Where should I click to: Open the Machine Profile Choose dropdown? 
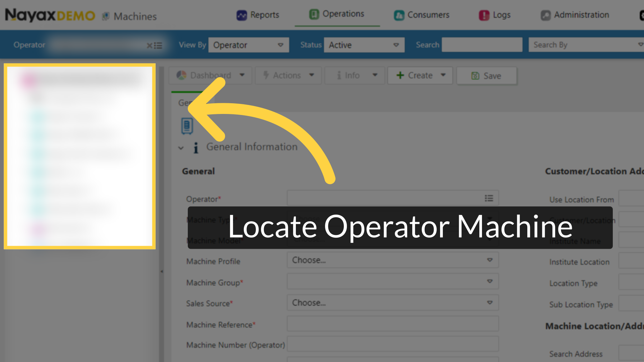click(x=392, y=260)
